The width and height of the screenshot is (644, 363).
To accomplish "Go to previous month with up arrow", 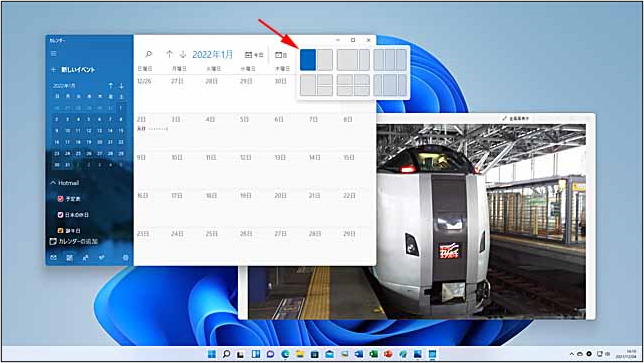I will tap(169, 54).
